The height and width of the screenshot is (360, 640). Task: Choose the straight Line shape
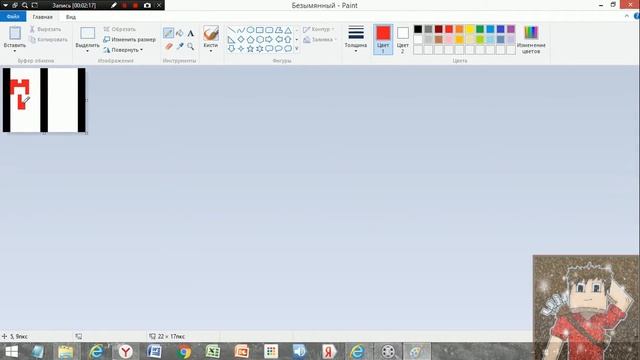pyautogui.click(x=231, y=30)
